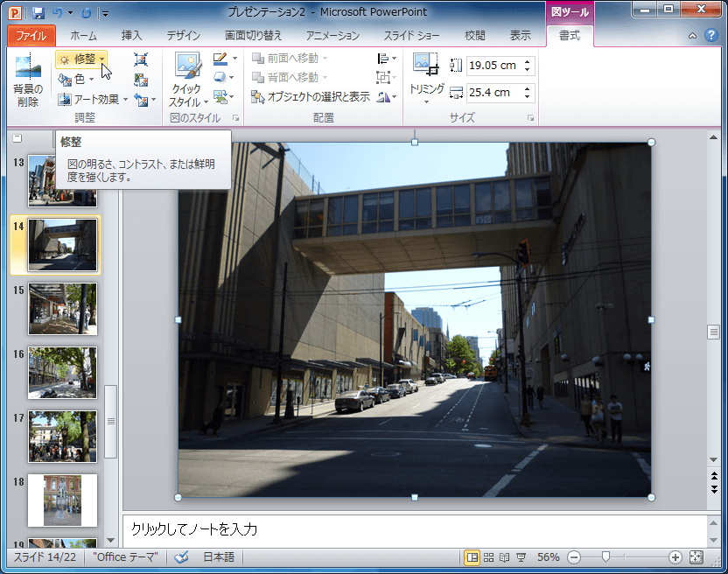Switch to the 表示 tab
728x574 pixels.
pyautogui.click(x=520, y=36)
